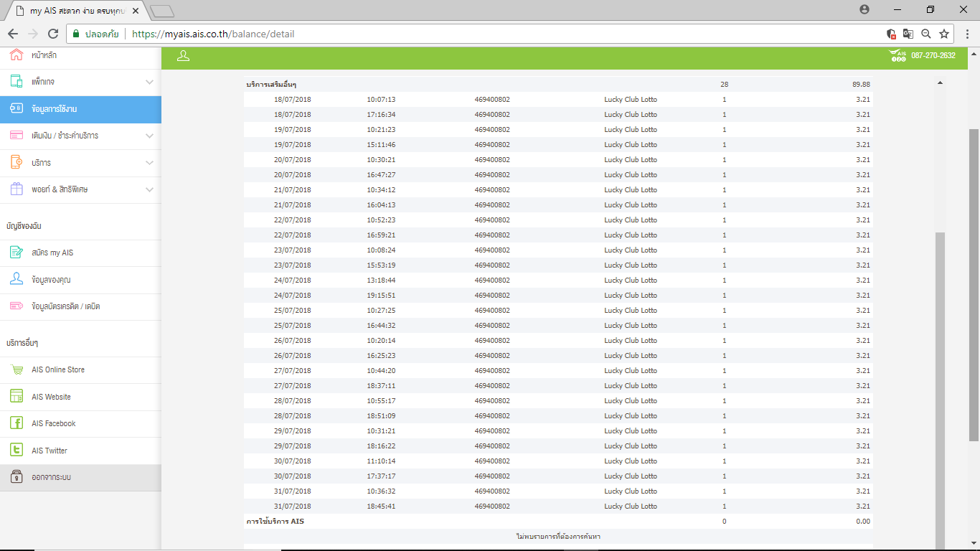The height and width of the screenshot is (551, 980).
Task: Click time 17:16:34 in the table
Action: click(x=381, y=115)
